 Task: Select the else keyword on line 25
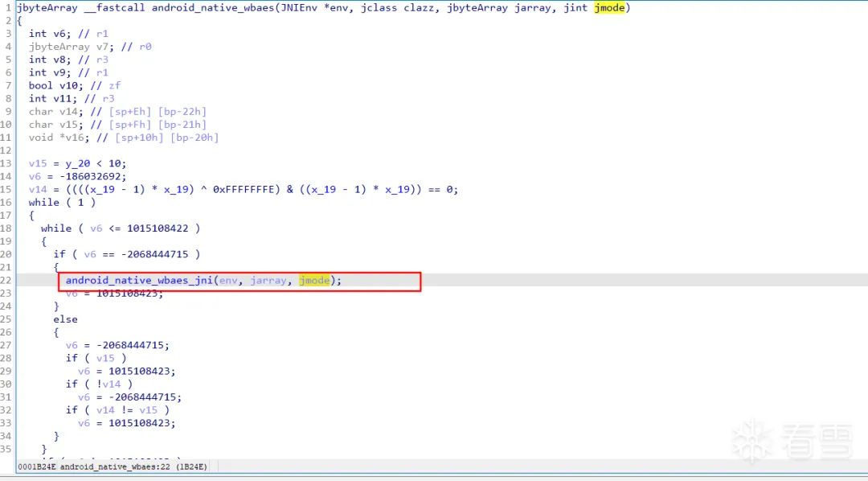click(x=66, y=319)
